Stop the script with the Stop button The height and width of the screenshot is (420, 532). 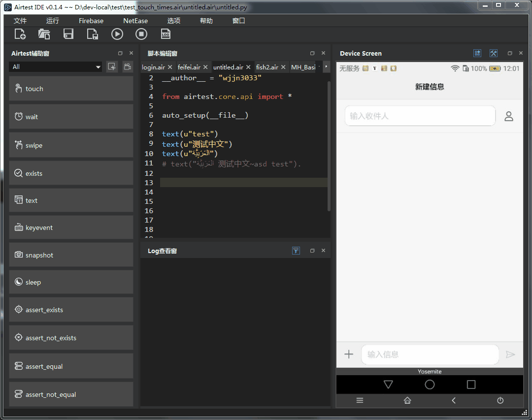[x=141, y=34]
